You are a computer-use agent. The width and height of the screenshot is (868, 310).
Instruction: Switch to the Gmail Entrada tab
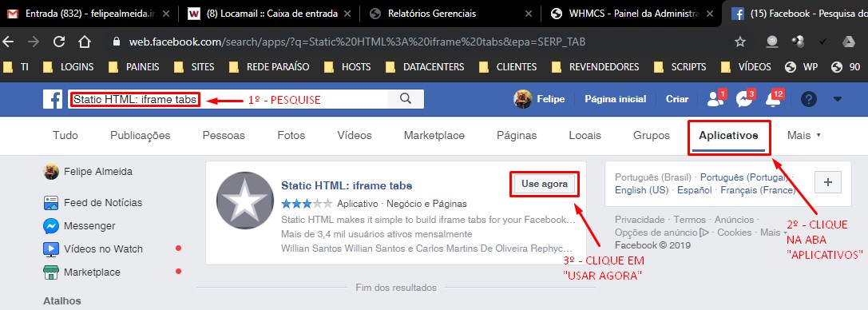(x=89, y=14)
